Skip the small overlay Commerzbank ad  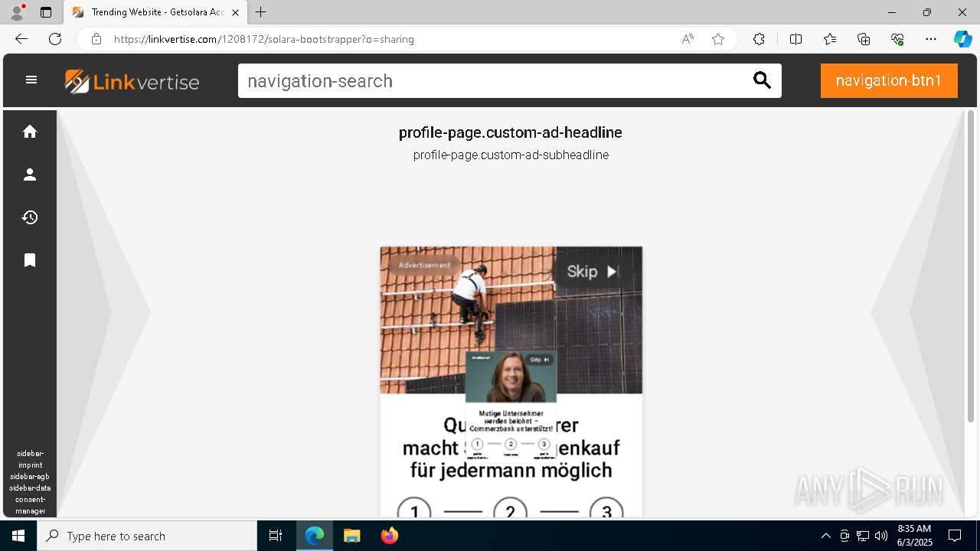coord(540,360)
